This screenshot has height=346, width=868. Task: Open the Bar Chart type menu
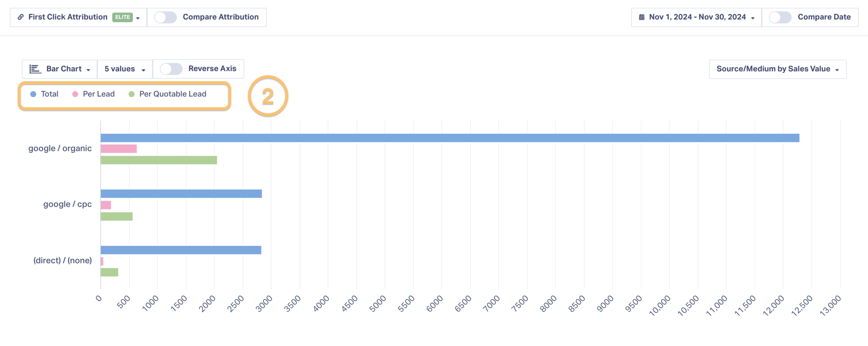[x=60, y=69]
